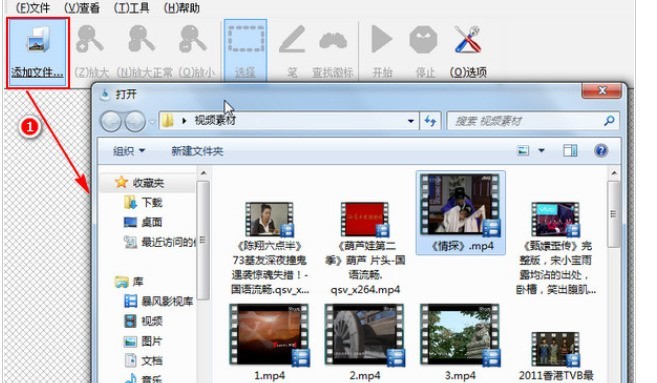Screen dimensions: 657x383
Task: Select 库 libraries in navigation pane
Action: (x=129, y=281)
